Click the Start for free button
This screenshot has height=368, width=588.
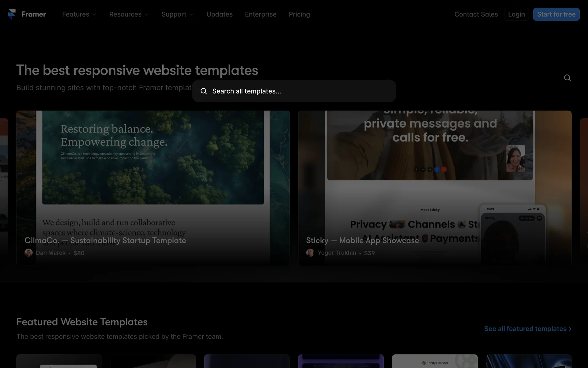[x=556, y=14]
